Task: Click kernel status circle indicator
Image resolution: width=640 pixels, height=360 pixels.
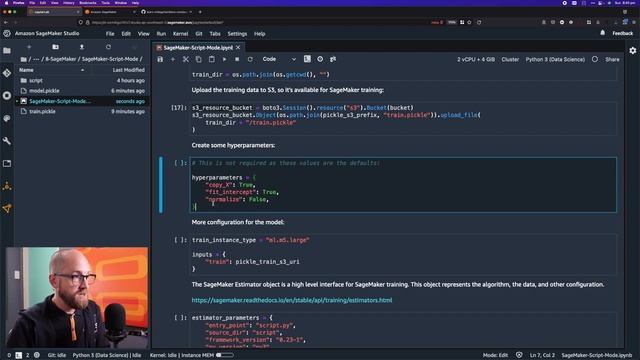Action: [595, 59]
